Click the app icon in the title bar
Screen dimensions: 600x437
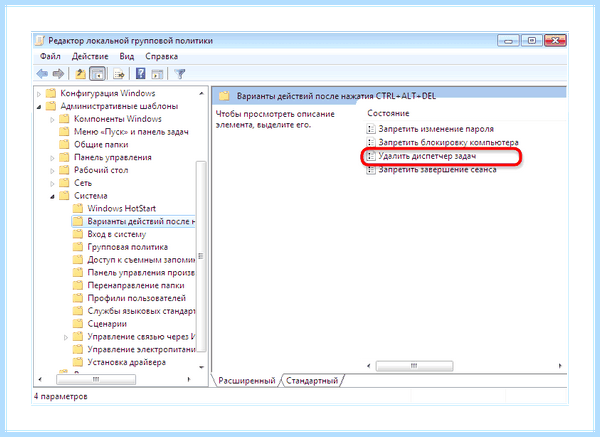coord(40,41)
